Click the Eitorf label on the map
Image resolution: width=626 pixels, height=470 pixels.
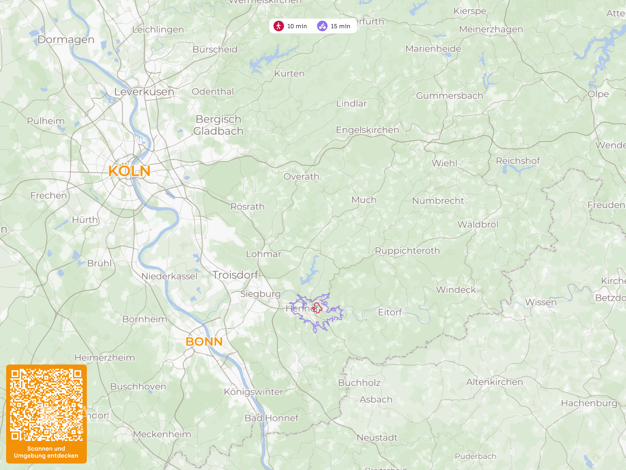[x=390, y=312]
